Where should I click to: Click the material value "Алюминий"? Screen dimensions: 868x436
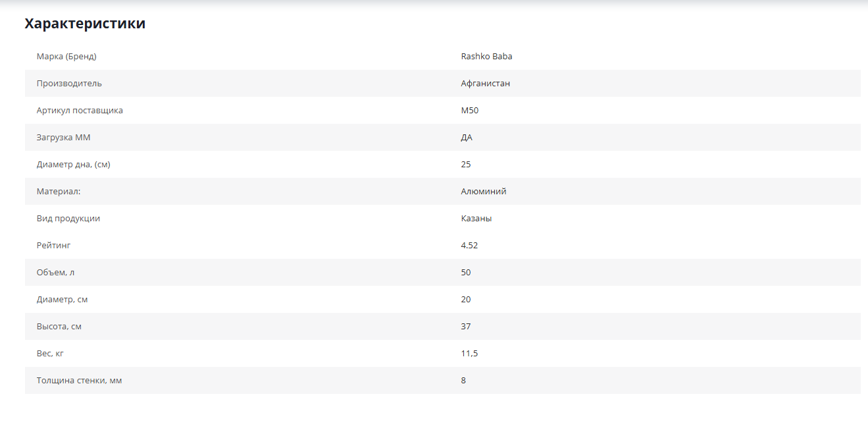click(484, 192)
